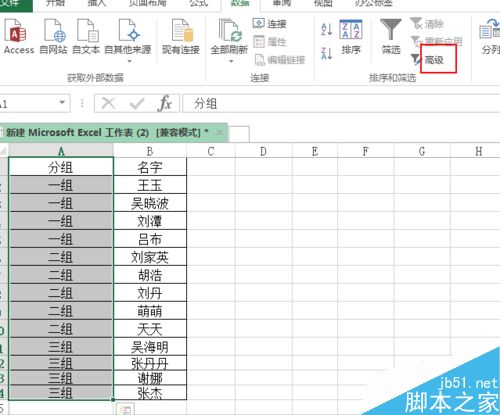This screenshot has width=500, height=415.
Task: Confirm formula entry checkmark button
Action: tap(137, 103)
